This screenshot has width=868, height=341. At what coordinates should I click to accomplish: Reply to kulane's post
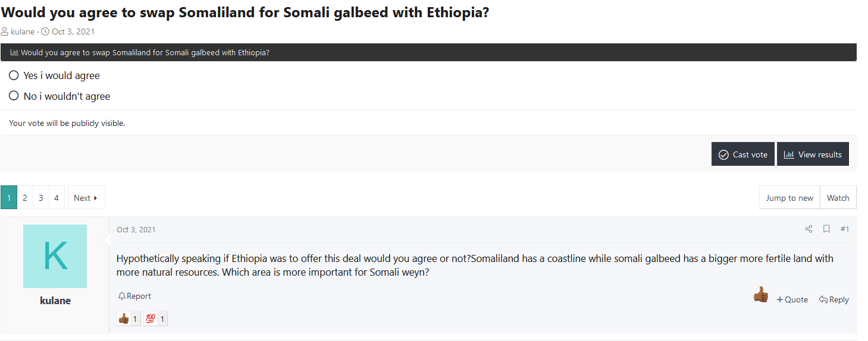(x=834, y=299)
